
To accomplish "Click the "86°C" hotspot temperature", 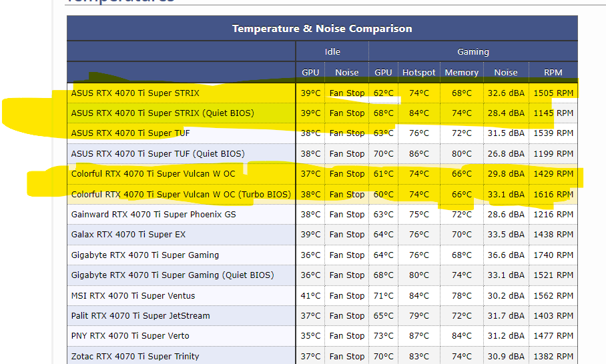I will 419,153.
